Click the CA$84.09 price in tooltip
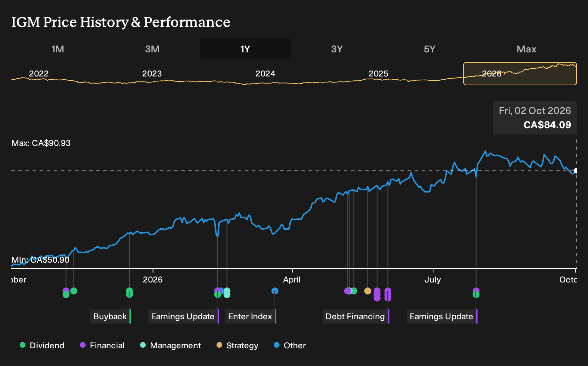Image resolution: width=588 pixels, height=366 pixels. 547,125
